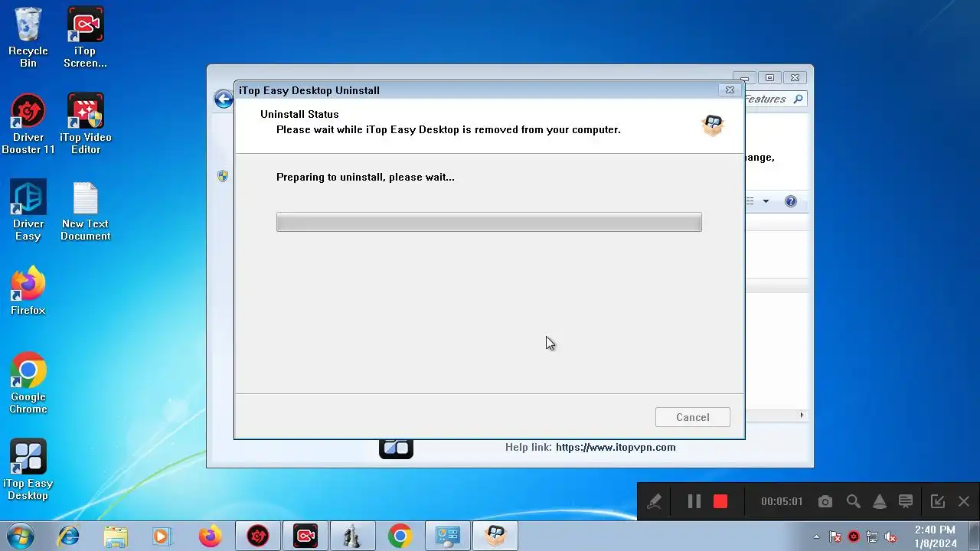The height and width of the screenshot is (551, 980).
Task: Open network status tray icon
Action: click(872, 536)
